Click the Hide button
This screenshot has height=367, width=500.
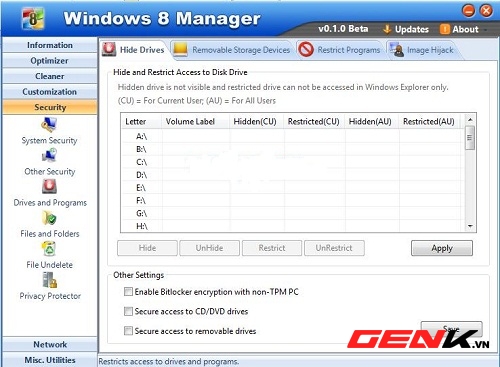[147, 248]
